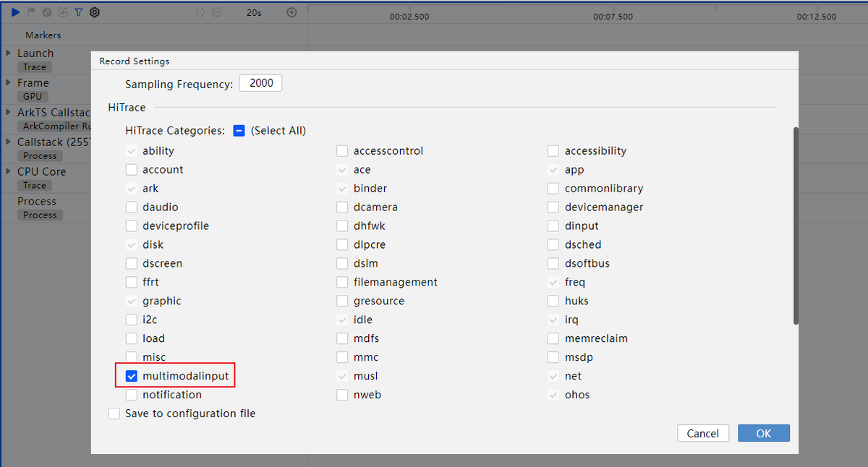
Task: Toggle the Select All checkbox
Action: tap(239, 131)
